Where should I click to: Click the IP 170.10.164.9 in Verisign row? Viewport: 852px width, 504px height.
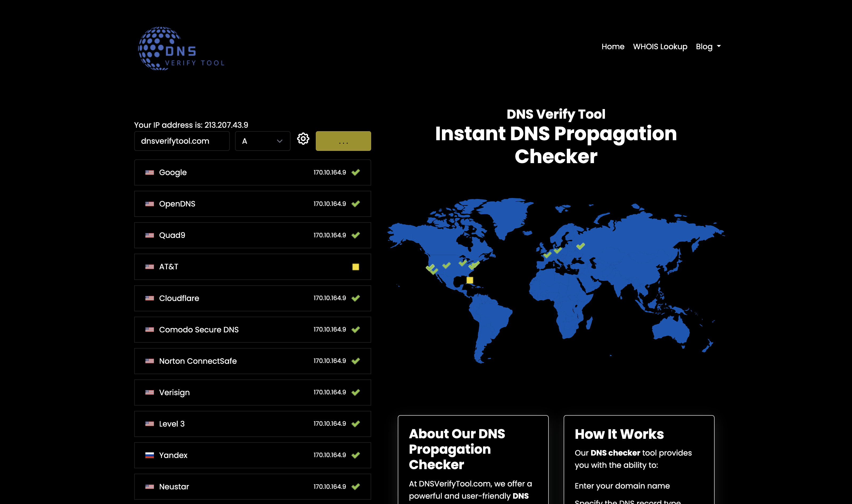[330, 392]
